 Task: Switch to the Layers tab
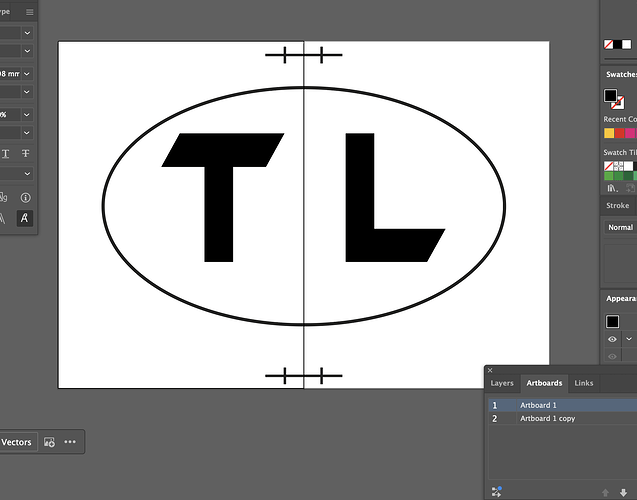[502, 383]
